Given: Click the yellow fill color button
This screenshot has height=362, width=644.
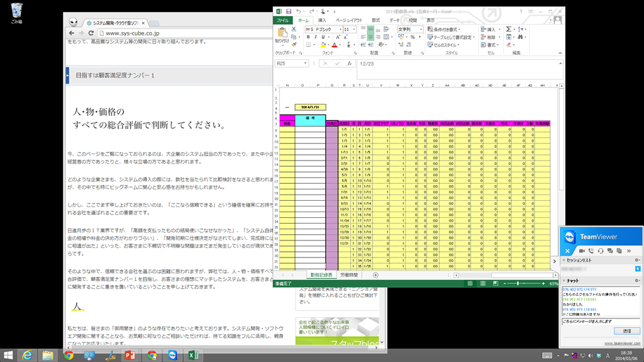Looking at the screenshot, I should pyautogui.click(x=323, y=45).
